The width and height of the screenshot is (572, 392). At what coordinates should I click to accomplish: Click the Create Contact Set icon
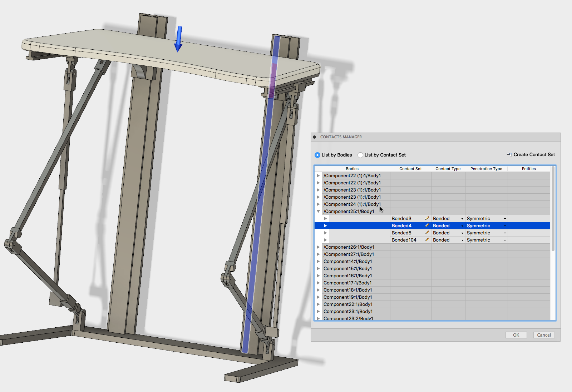[509, 154]
